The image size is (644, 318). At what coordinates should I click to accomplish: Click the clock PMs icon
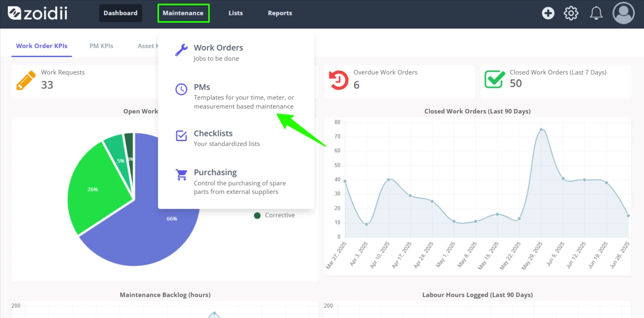pyautogui.click(x=181, y=89)
